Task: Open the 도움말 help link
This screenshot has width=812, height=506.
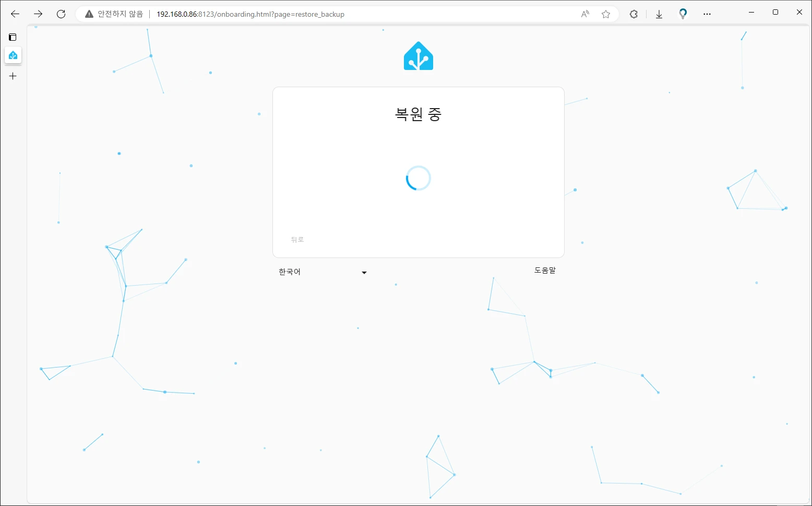Action: pos(545,270)
